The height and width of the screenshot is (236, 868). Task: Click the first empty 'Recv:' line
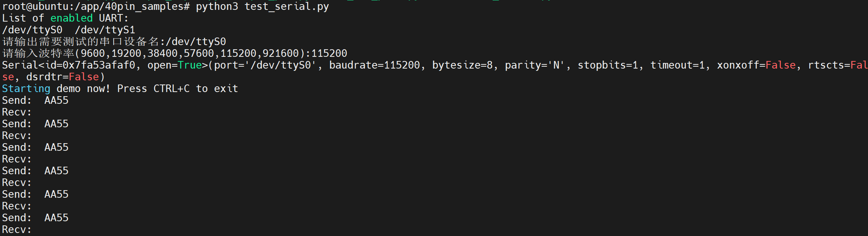(17, 112)
